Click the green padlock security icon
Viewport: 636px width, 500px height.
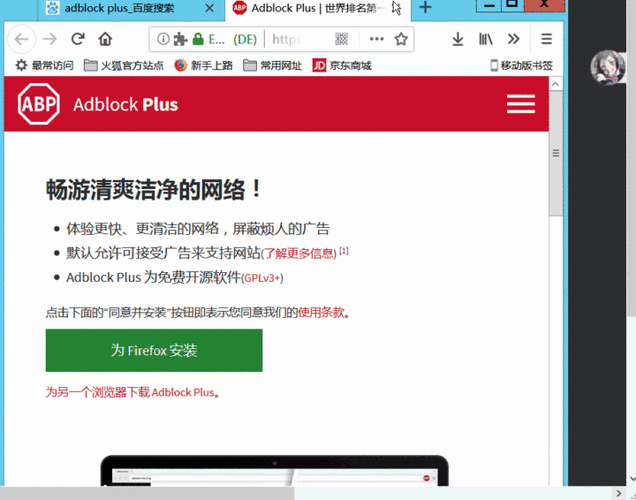point(198,39)
